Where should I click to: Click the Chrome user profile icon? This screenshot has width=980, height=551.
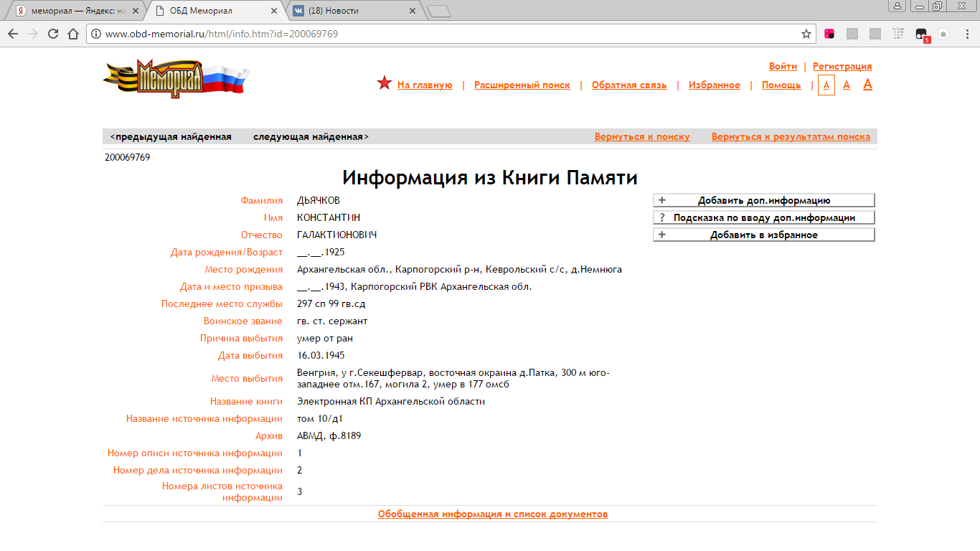pos(897,6)
